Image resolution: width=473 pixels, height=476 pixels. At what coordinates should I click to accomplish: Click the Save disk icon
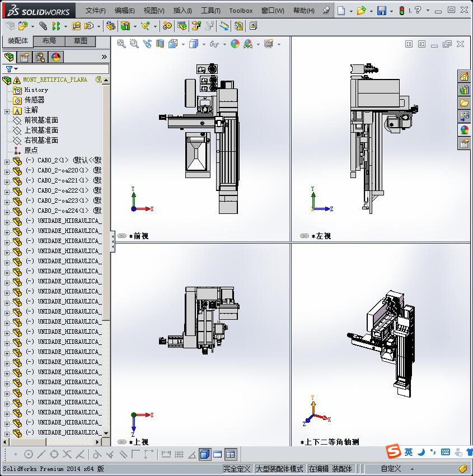tap(381, 11)
